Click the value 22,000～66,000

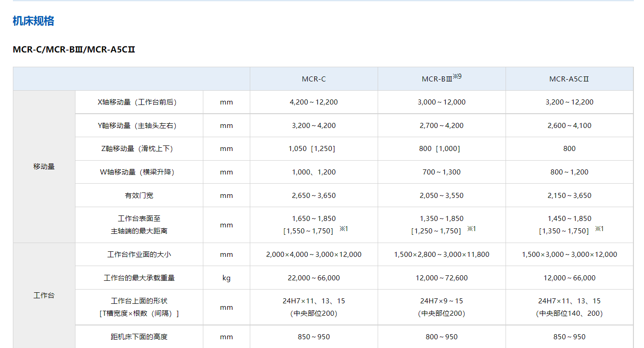314,278
